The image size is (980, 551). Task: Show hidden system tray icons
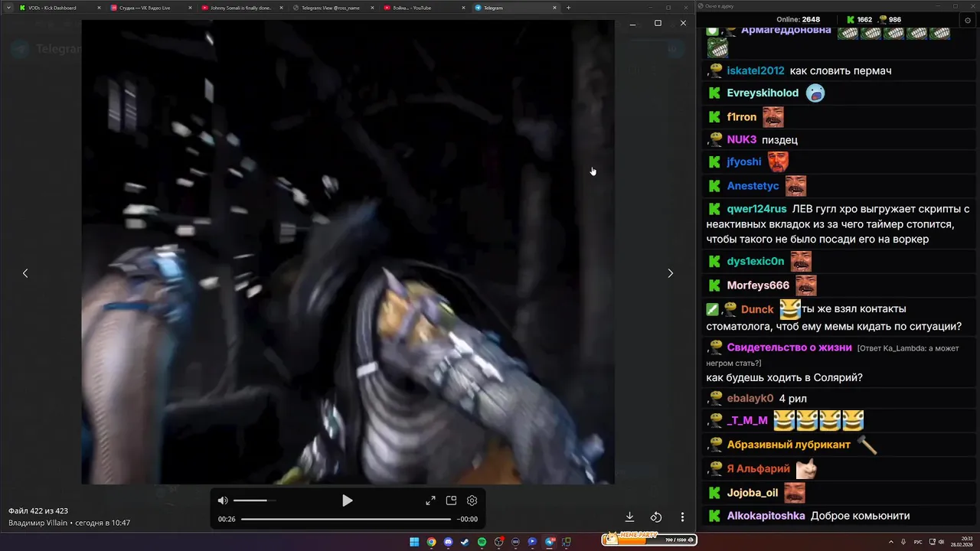coord(890,542)
